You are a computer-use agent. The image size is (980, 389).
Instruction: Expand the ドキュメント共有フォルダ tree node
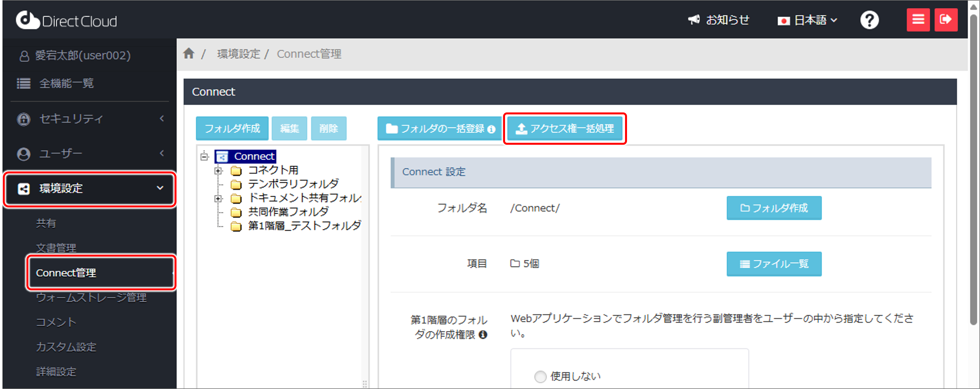click(x=218, y=198)
